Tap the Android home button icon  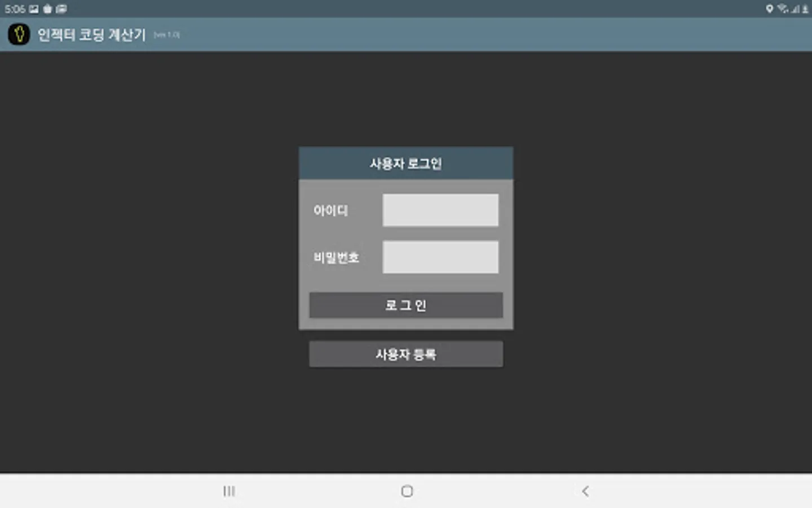(x=407, y=491)
